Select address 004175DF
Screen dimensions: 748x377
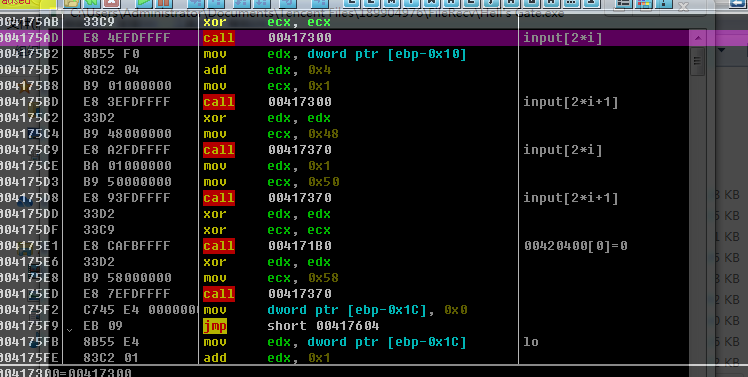pos(29,230)
